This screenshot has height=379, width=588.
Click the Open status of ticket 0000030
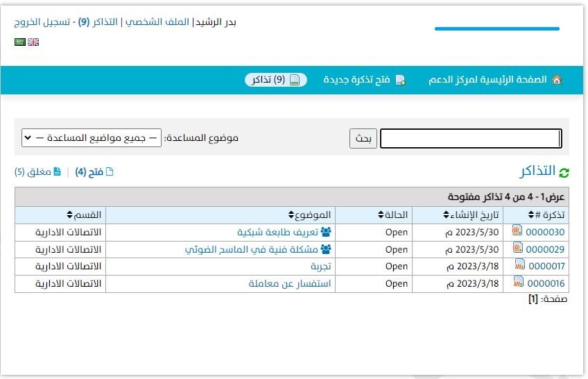[x=397, y=233]
